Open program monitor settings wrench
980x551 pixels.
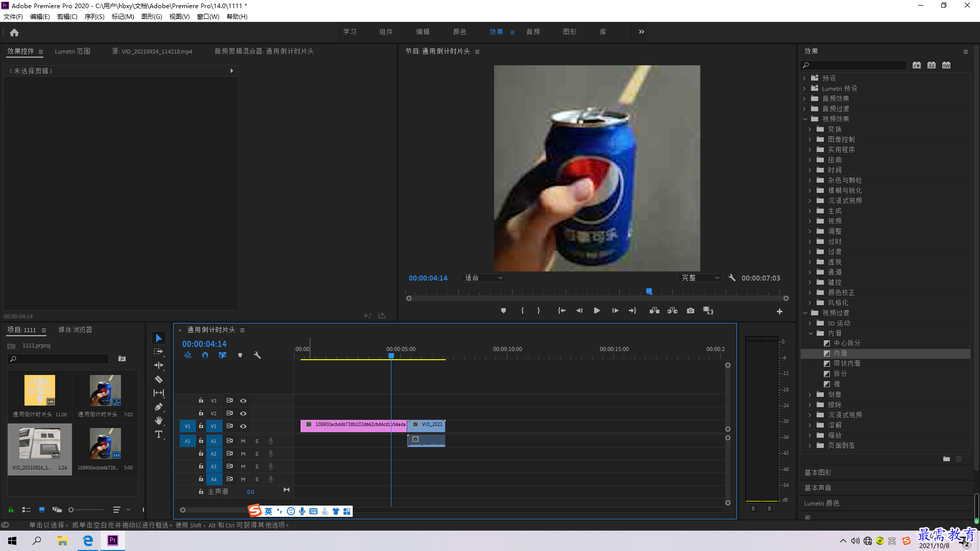[x=732, y=278]
